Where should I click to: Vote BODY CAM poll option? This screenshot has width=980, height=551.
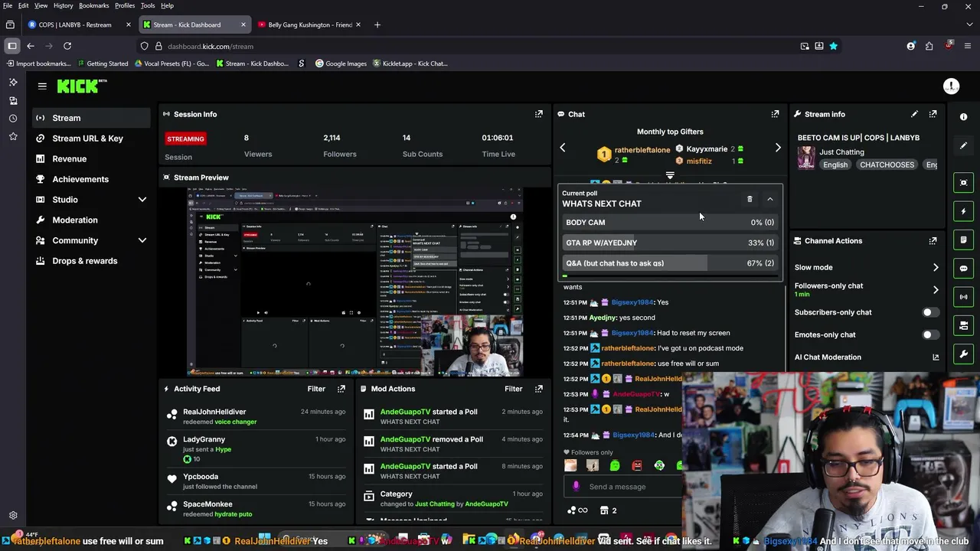670,223
